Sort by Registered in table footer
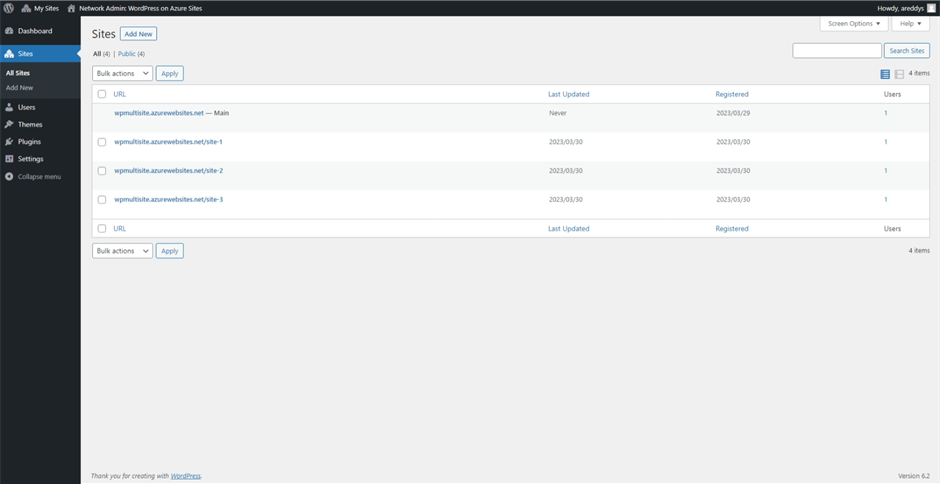This screenshot has height=484, width=940. click(x=732, y=229)
